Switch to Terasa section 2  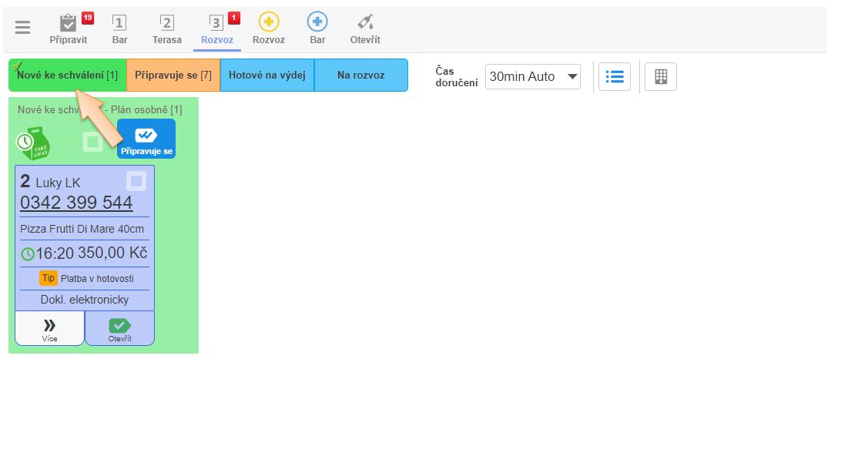tap(167, 29)
